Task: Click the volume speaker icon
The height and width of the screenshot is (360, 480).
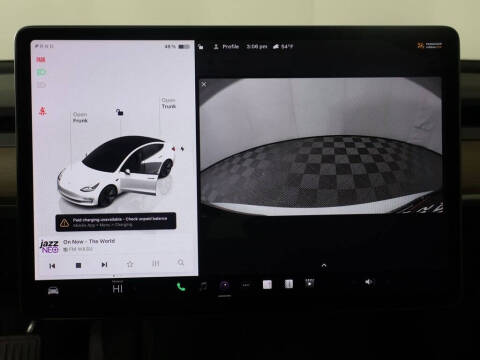Action: coord(368,282)
